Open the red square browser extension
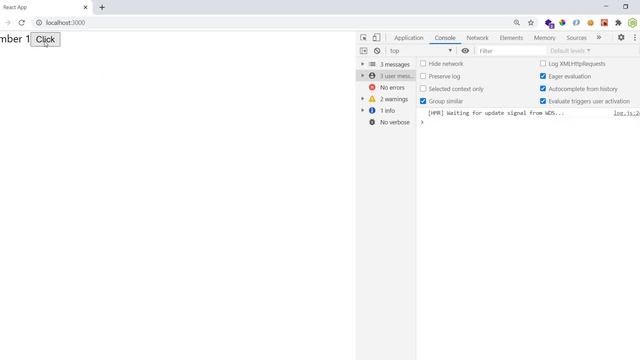640x360 pixels. click(604, 23)
